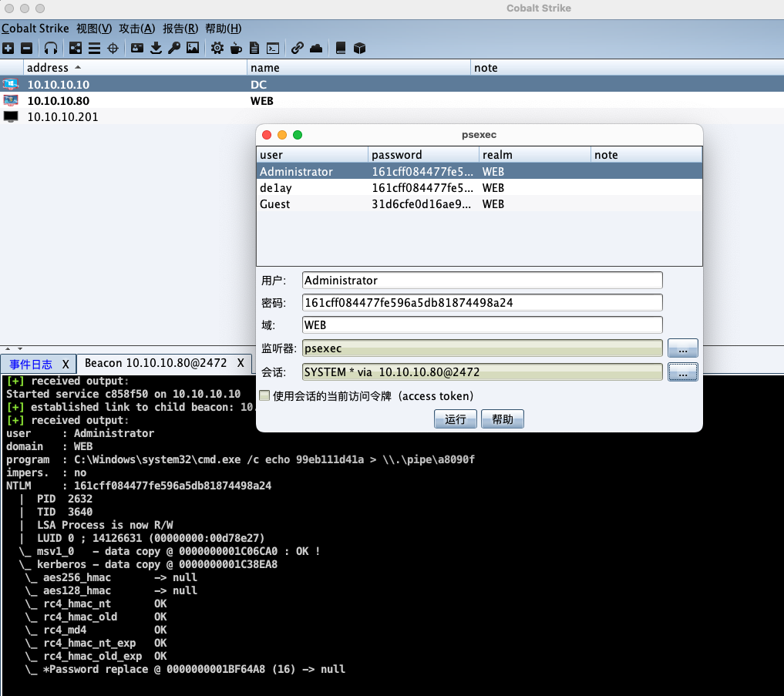Select Guest credential row in psexec dialog

479,204
